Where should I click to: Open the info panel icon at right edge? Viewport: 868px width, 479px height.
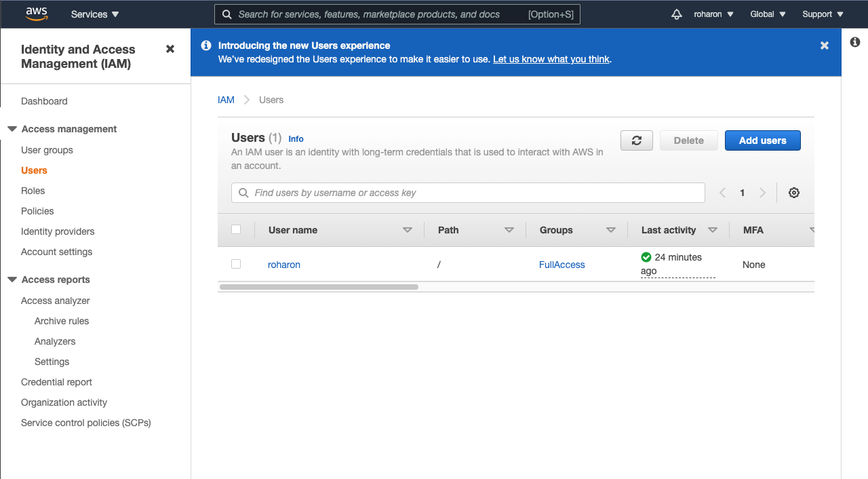(x=855, y=42)
